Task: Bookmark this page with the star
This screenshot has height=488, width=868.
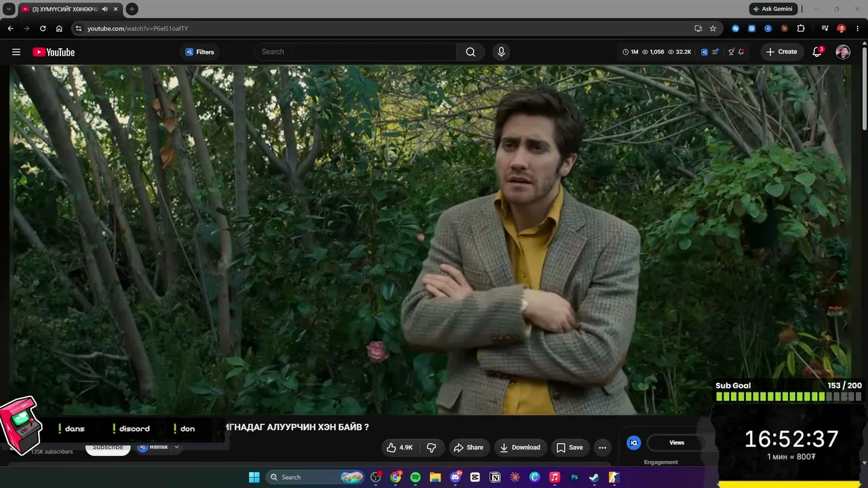Action: (x=713, y=28)
